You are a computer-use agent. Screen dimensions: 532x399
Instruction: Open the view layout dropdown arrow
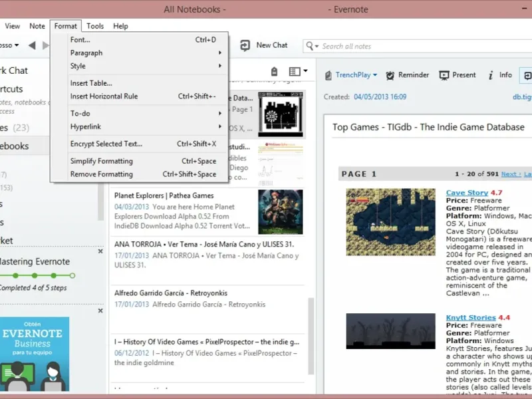point(305,71)
